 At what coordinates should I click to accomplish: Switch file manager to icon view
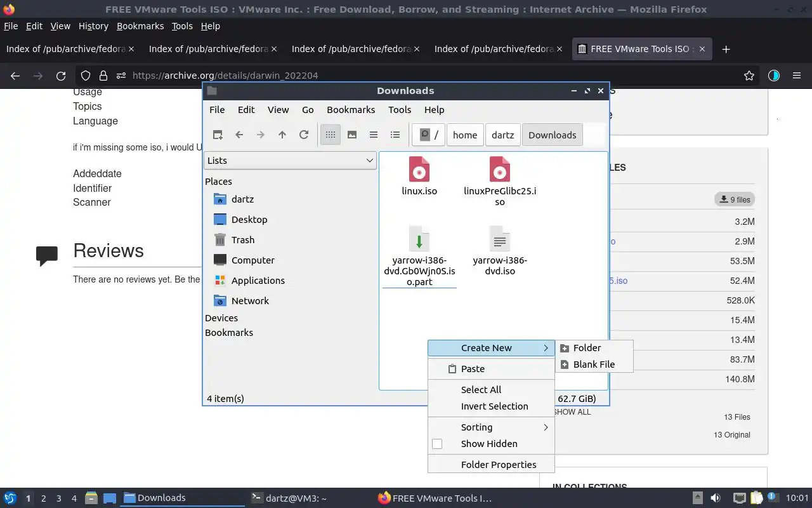tap(331, 135)
